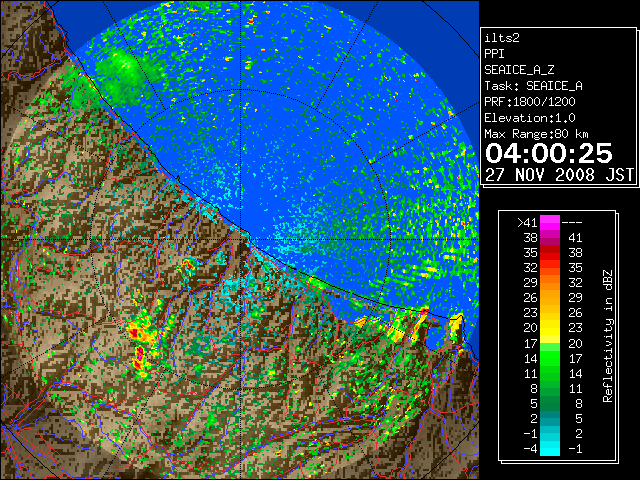
Task: Select the "Elevation:1.0" text
Action: click(x=530, y=118)
